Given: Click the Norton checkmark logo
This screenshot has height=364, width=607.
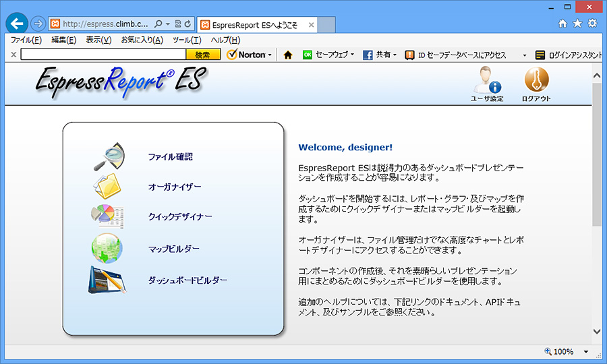Looking at the screenshot, I should (231, 55).
